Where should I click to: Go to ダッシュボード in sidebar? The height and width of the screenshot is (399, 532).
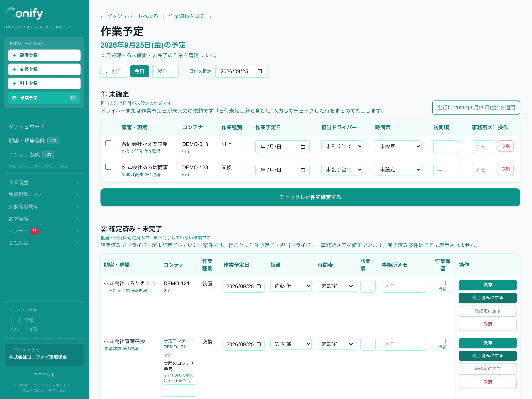[x=27, y=127]
